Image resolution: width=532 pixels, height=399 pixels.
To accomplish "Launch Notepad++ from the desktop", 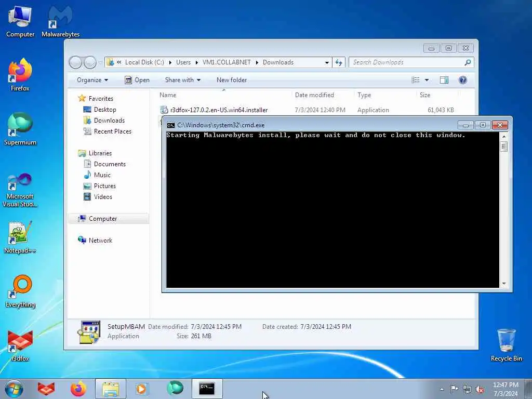I will tap(20, 237).
